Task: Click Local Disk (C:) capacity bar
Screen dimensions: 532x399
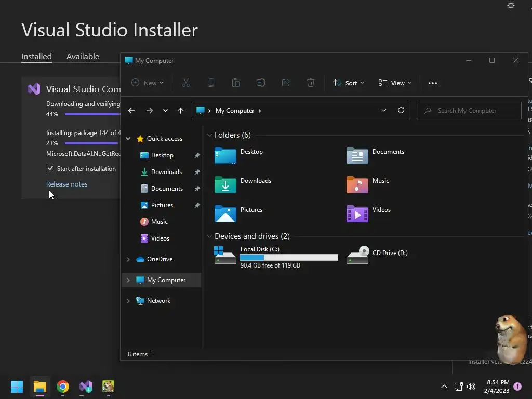Action: [289, 257]
